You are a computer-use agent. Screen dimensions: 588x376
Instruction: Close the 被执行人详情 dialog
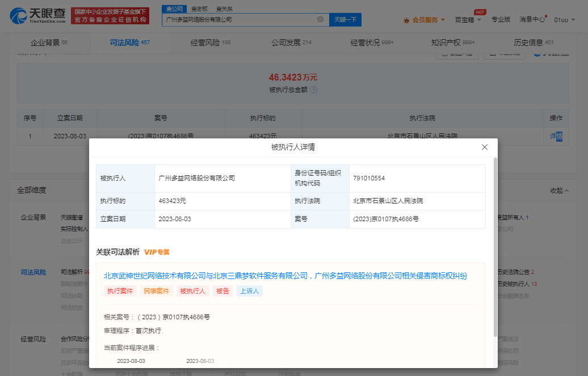click(485, 147)
